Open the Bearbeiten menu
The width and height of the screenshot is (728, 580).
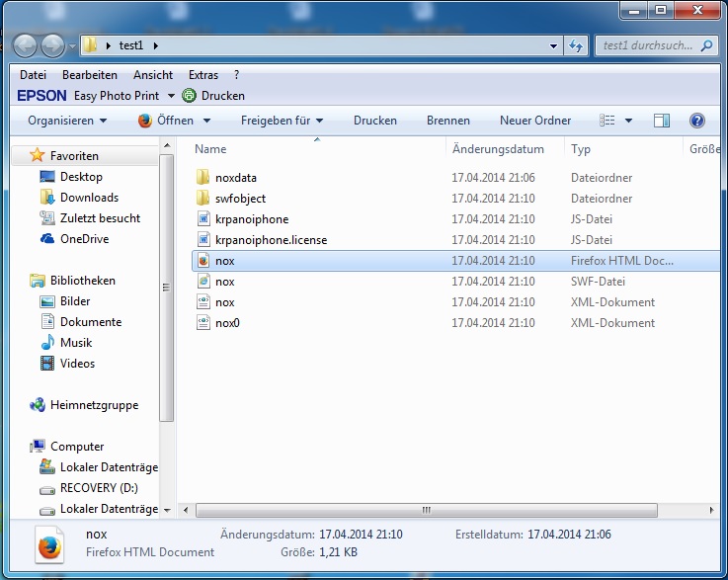[x=89, y=75]
